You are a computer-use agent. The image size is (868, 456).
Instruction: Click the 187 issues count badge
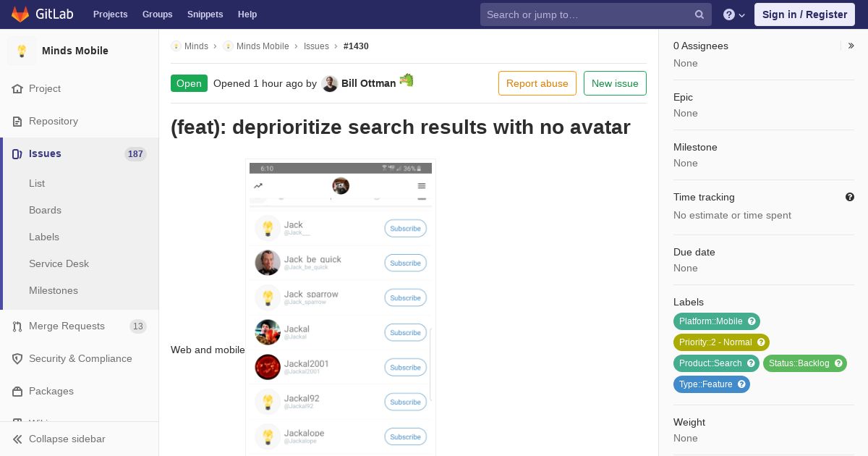(135, 154)
